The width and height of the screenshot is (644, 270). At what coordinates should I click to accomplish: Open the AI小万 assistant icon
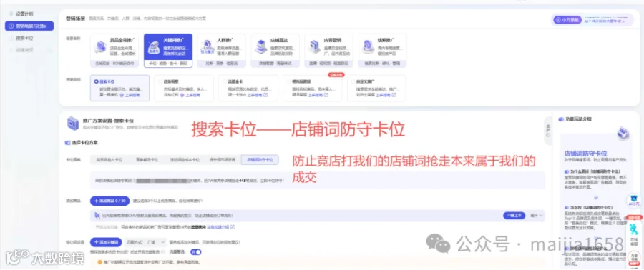coord(634,200)
